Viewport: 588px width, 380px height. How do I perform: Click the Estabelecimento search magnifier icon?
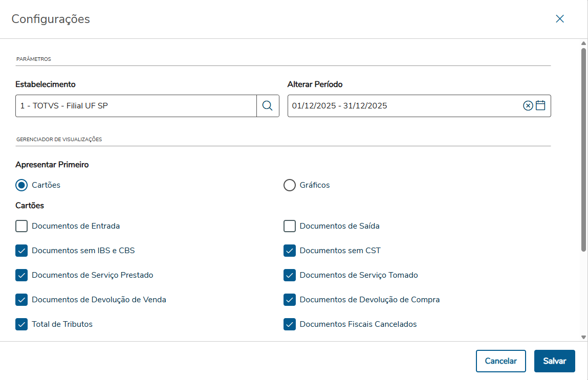268,106
